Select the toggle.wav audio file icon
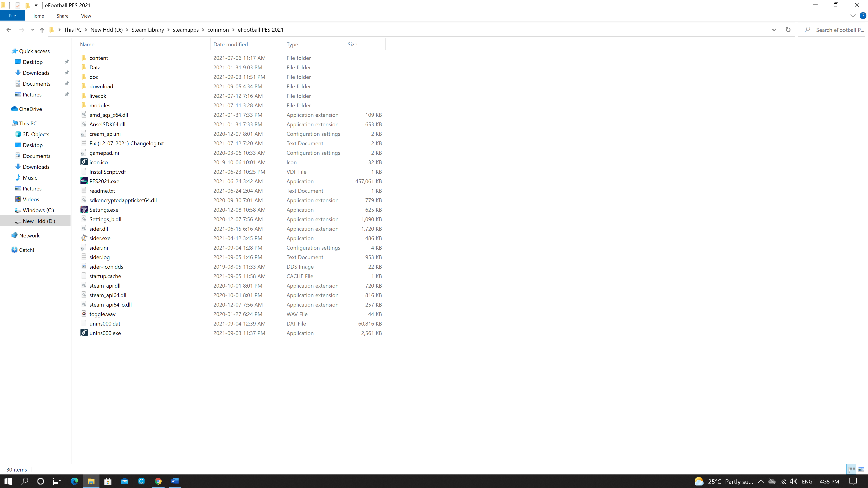Viewport: 868px width, 488px height. click(84, 314)
